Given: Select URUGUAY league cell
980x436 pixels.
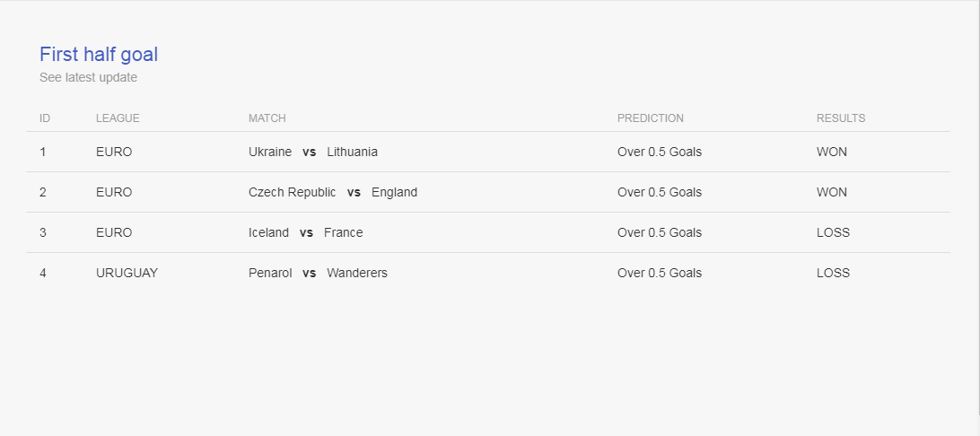Looking at the screenshot, I should click(x=127, y=273).
